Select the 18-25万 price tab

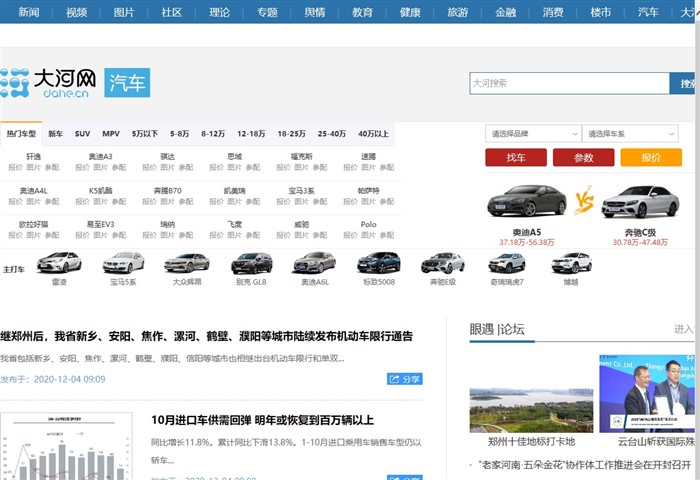click(x=292, y=134)
